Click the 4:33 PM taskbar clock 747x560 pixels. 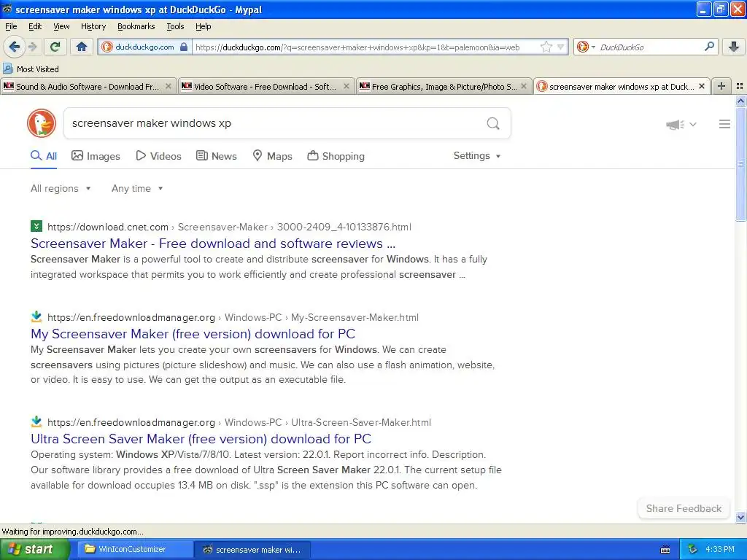(720, 549)
